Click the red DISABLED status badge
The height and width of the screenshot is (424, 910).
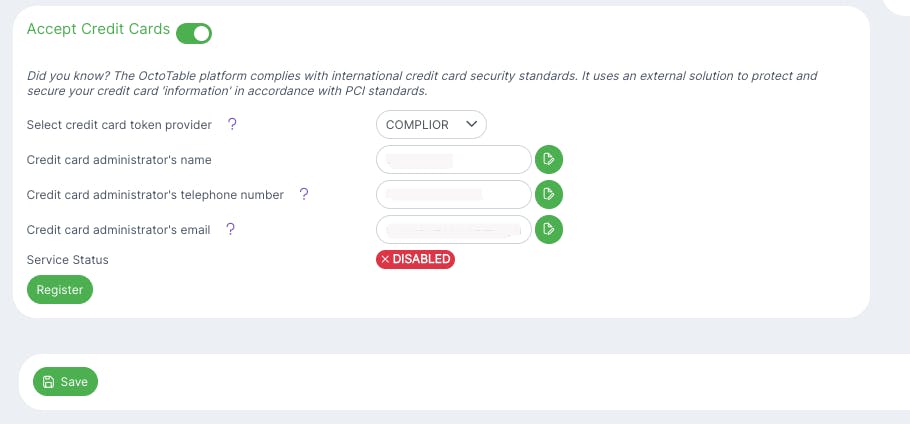click(415, 259)
